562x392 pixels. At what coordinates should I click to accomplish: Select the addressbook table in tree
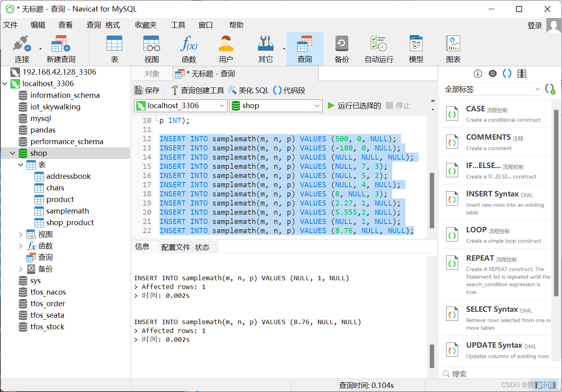(68, 176)
